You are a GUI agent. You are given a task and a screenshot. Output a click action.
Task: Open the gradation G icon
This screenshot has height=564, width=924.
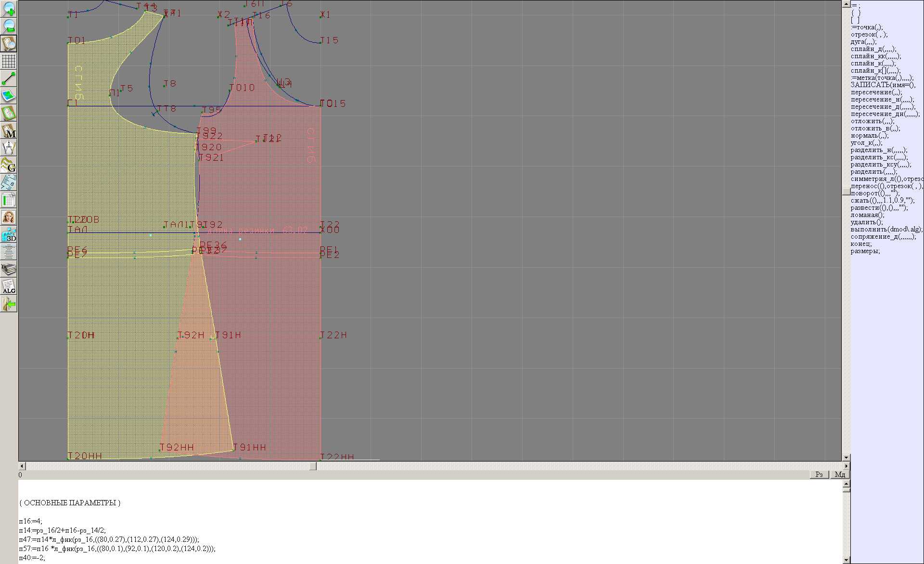coord(9,165)
